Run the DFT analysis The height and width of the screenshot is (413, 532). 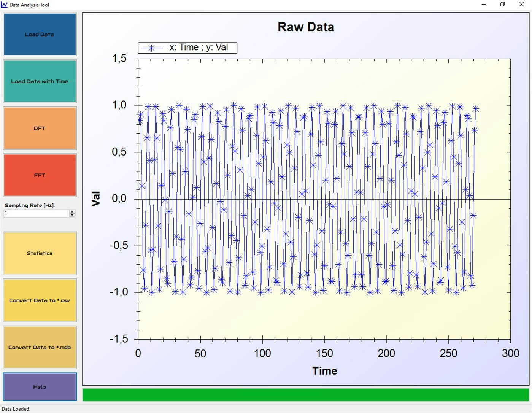(x=40, y=128)
